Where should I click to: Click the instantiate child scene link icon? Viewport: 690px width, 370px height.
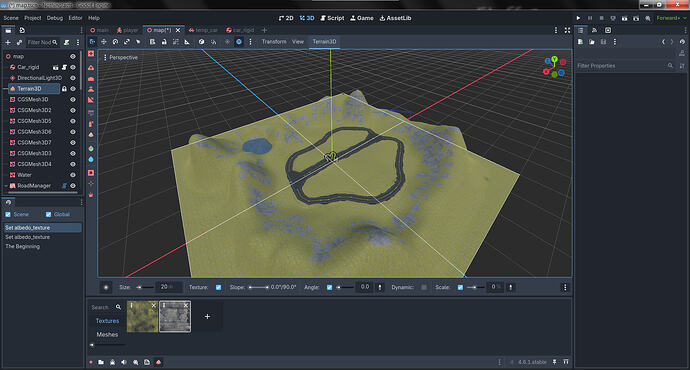click(x=19, y=42)
